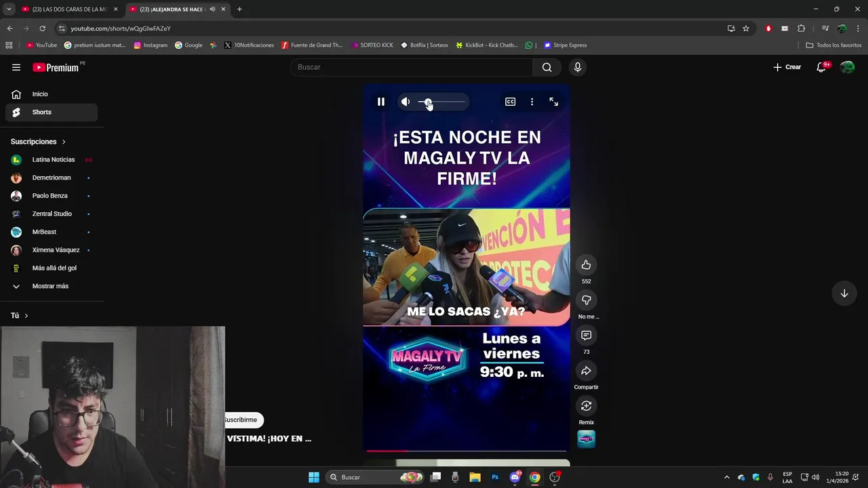
Task: Open the Stripe Express bookmark
Action: 566,45
